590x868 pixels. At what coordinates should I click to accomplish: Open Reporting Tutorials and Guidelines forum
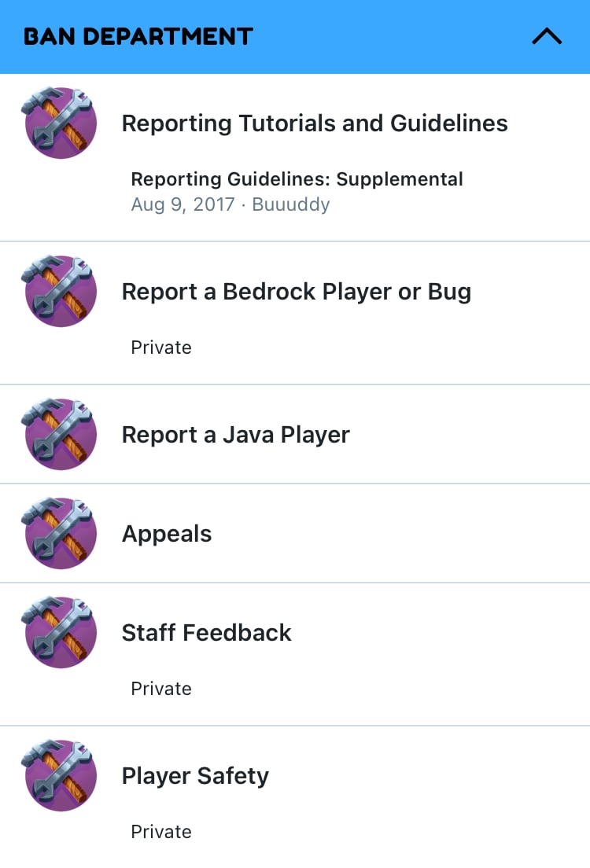click(315, 123)
